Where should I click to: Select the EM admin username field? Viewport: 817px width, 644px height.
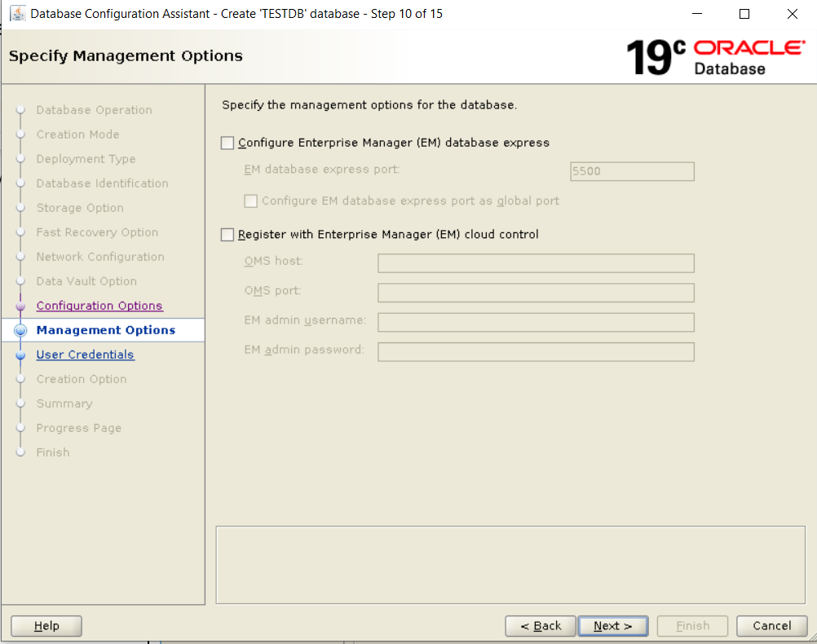click(536, 323)
